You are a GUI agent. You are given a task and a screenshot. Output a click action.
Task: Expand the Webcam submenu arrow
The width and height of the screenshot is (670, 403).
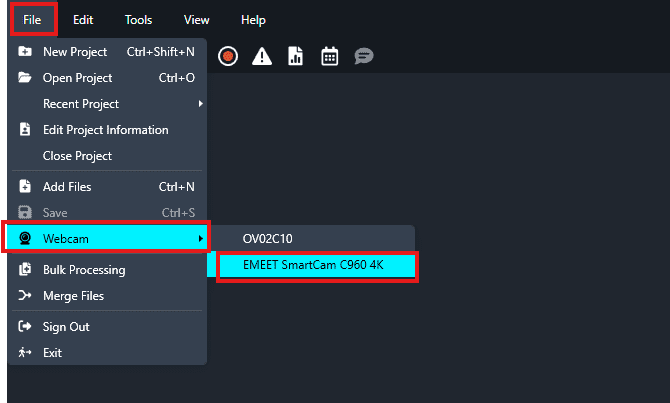click(x=200, y=238)
